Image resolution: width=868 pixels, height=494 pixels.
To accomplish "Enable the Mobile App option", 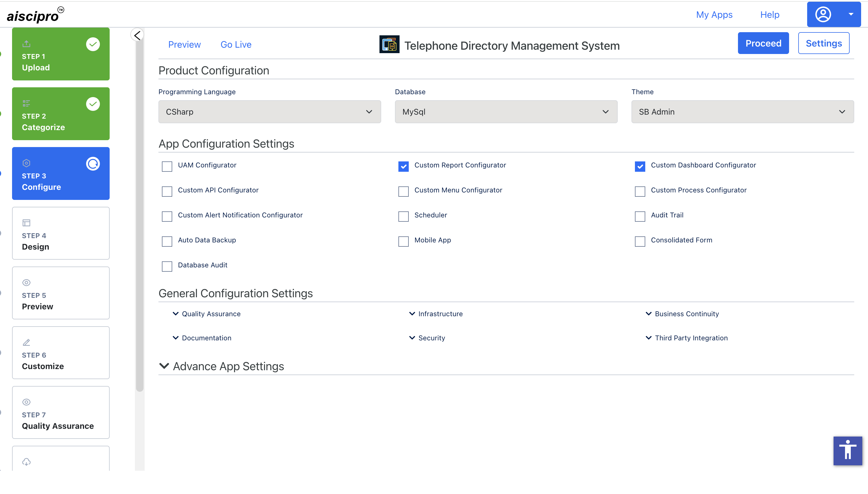I will 404,241.
